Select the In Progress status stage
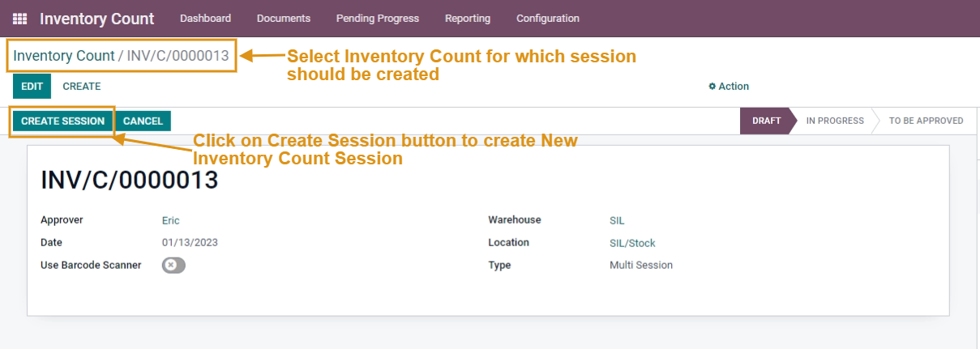The height and width of the screenshot is (349, 980). click(835, 121)
